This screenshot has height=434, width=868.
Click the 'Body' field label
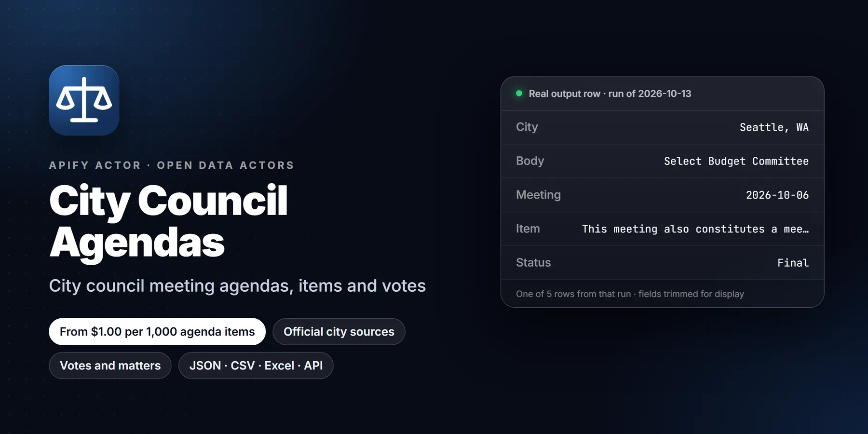(x=530, y=161)
